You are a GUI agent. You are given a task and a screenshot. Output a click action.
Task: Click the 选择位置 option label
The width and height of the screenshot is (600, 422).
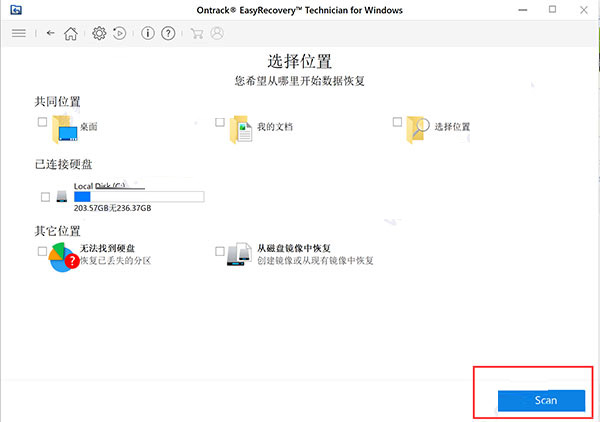coord(452,127)
